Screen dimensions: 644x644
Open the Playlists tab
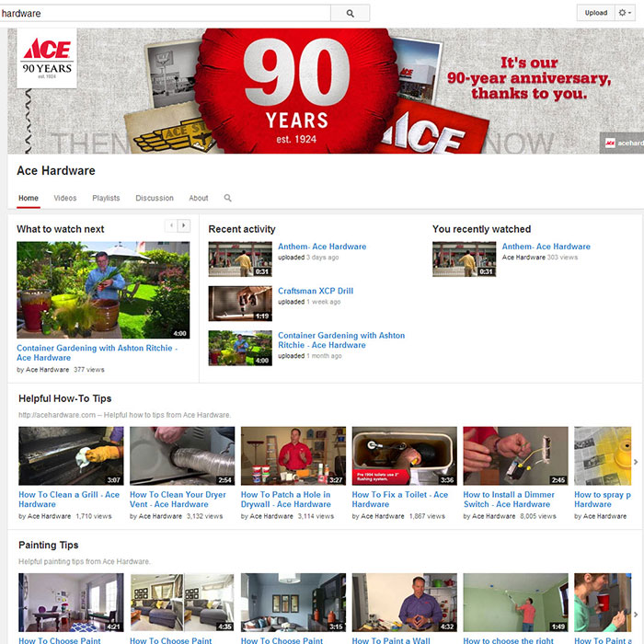pyautogui.click(x=106, y=198)
